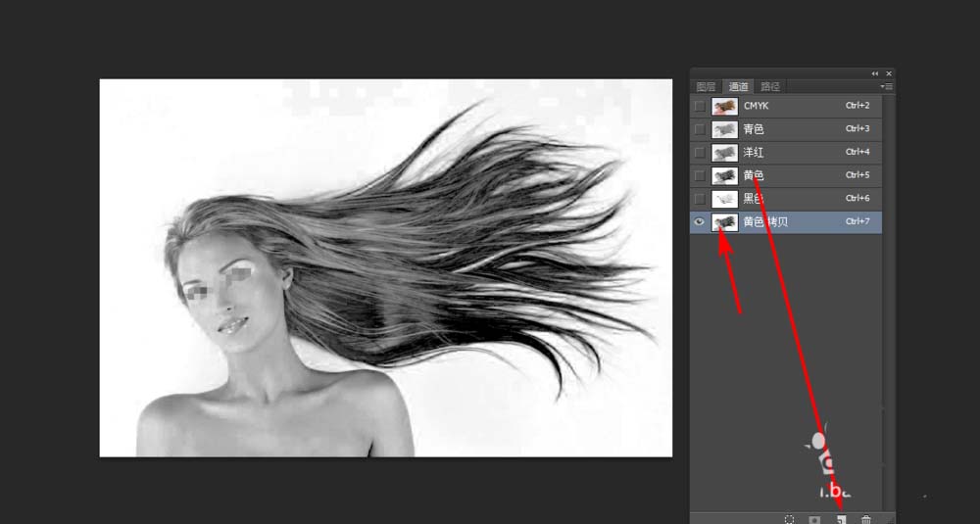Viewport: 980px width, 524px height.
Task: Load channel as selection icon
Action: (x=790, y=518)
